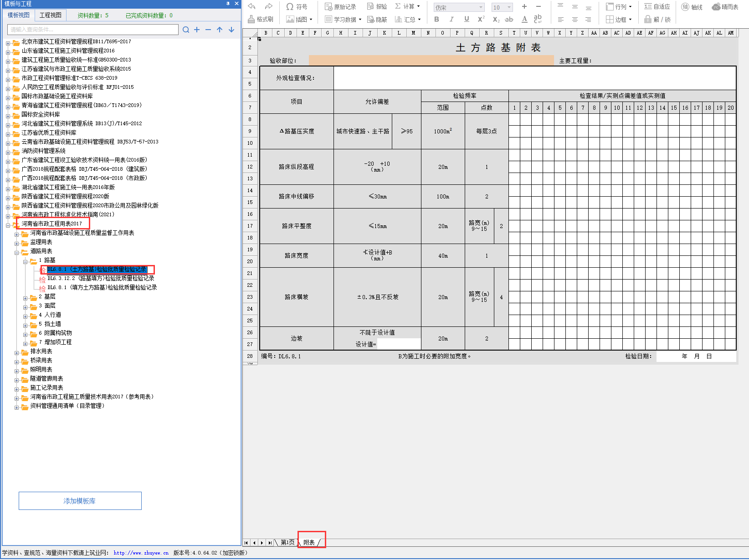
Task: Pin the 模板与工程 panel
Action: pos(228,4)
